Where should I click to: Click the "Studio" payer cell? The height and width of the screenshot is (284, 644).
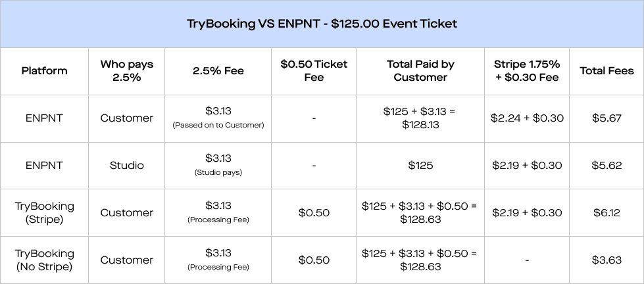[x=126, y=166]
